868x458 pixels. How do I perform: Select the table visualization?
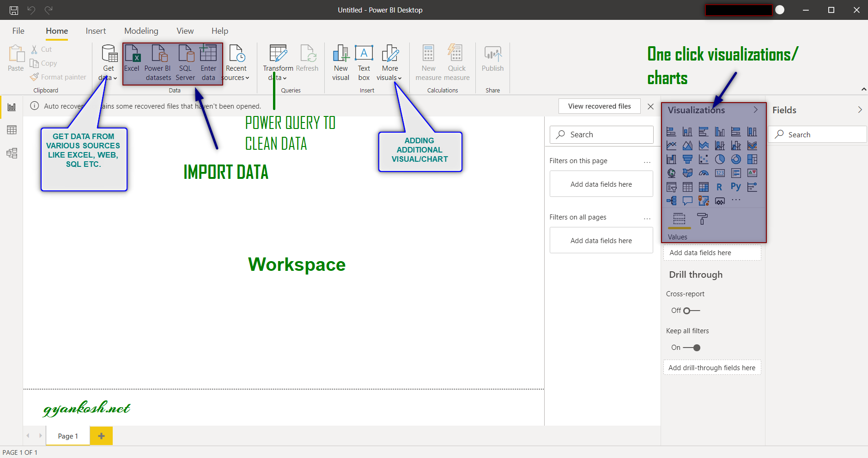point(687,187)
